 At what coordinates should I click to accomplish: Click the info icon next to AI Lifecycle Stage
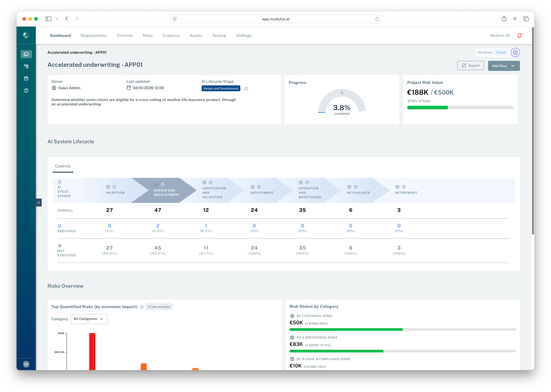coord(247,88)
